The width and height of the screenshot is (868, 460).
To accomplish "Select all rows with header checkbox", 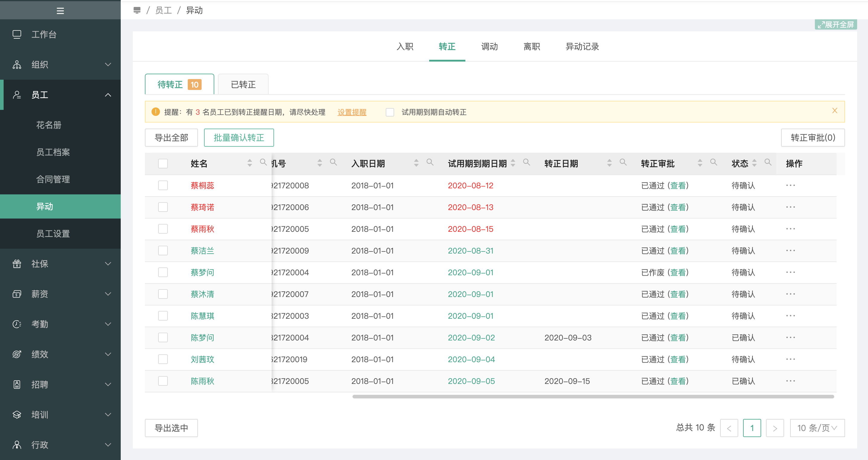I will 163,164.
